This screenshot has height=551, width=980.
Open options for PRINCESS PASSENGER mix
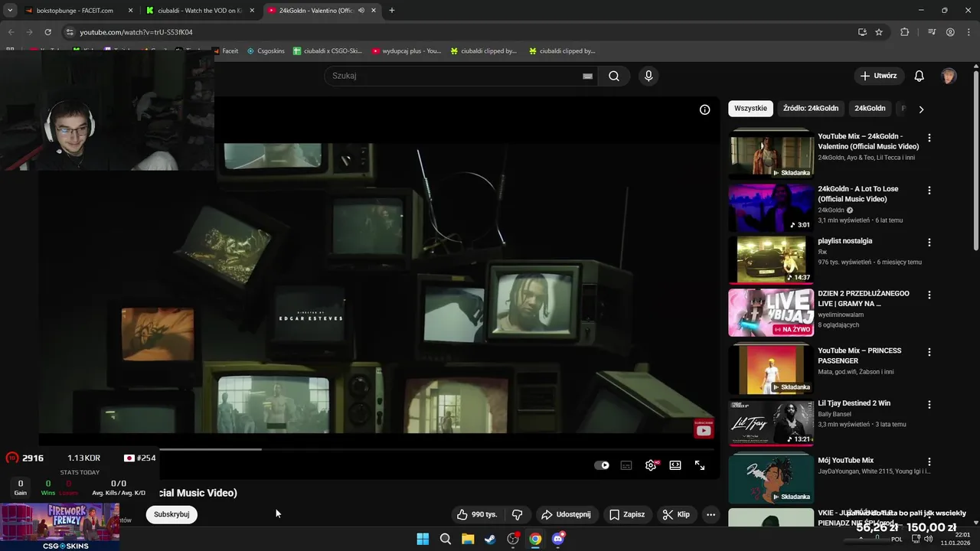[929, 352]
